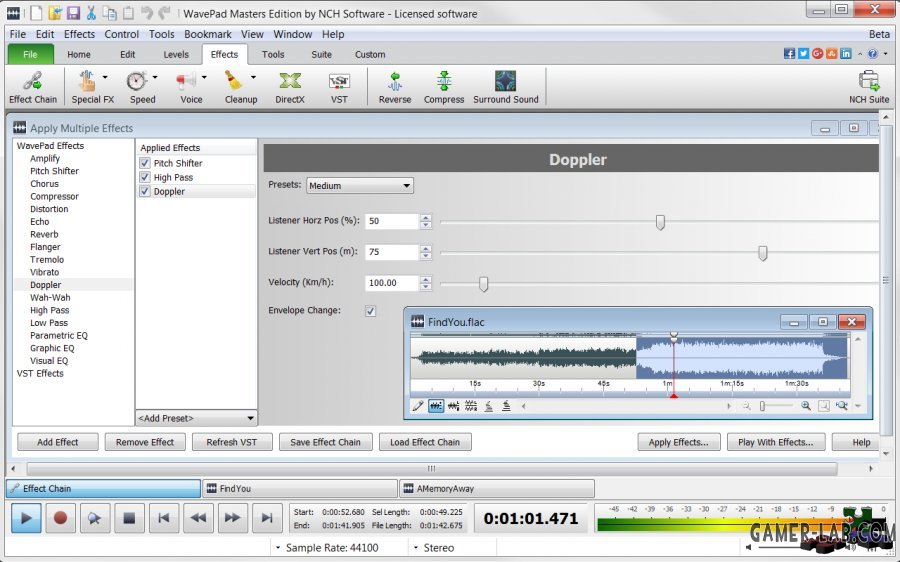900x562 pixels.
Task: Open the Window menu
Action: [293, 34]
